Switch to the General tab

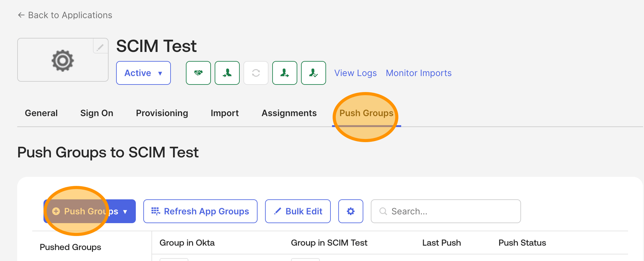click(41, 113)
